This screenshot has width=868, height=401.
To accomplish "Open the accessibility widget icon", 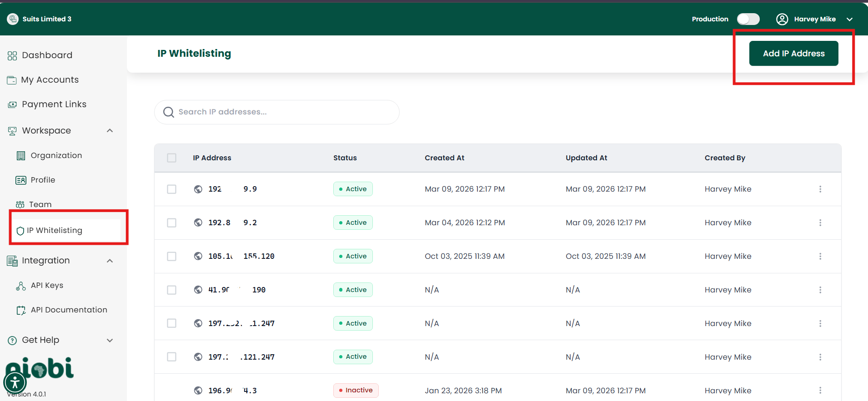I will click(15, 382).
